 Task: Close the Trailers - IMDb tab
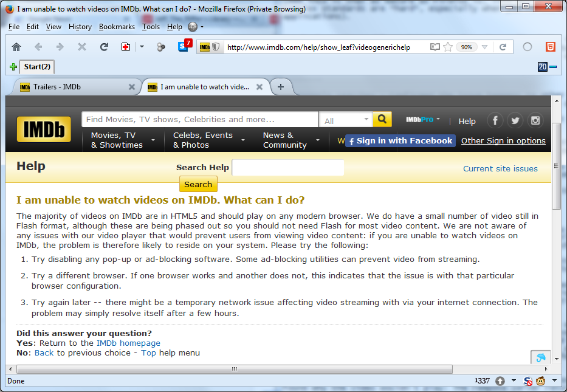[132, 87]
